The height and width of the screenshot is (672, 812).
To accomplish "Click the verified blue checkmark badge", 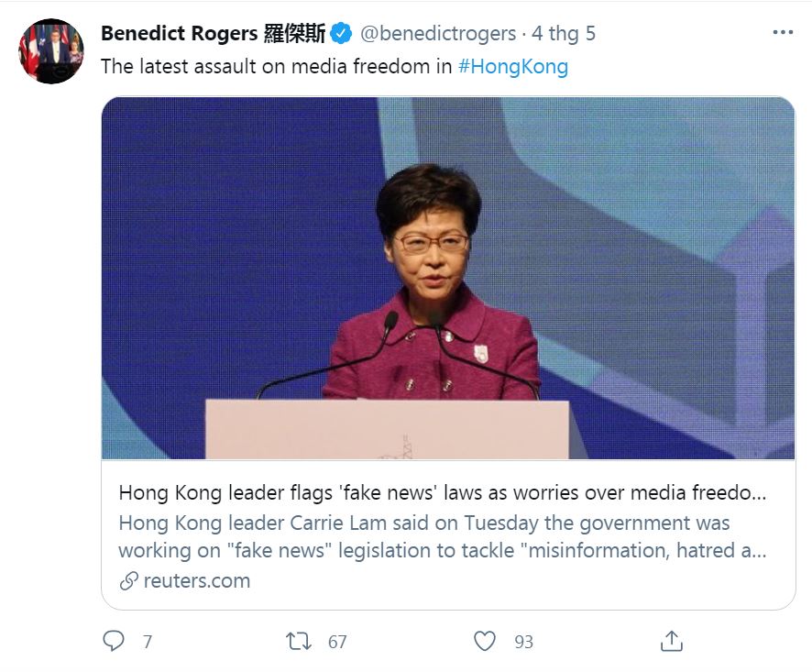I will 341,34.
